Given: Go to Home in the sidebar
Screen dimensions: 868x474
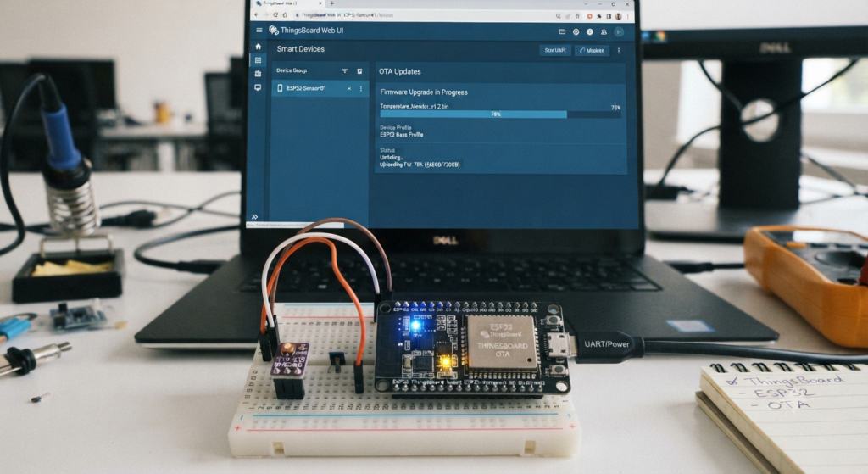Looking at the screenshot, I should click(x=258, y=47).
